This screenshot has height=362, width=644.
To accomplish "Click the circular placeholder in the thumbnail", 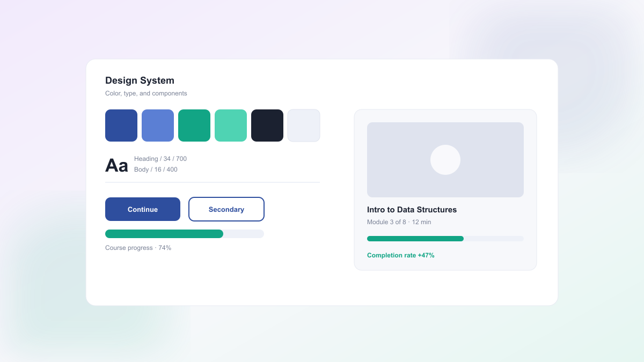I will [x=445, y=160].
